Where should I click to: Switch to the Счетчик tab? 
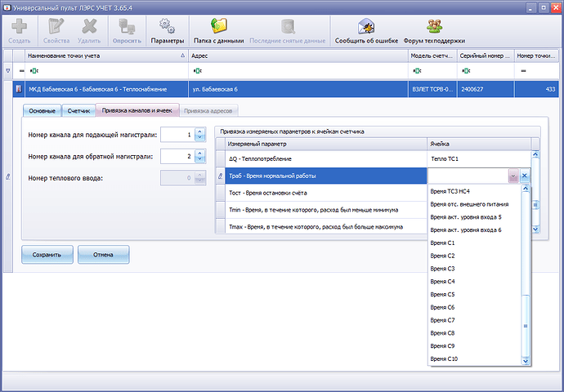click(x=79, y=110)
